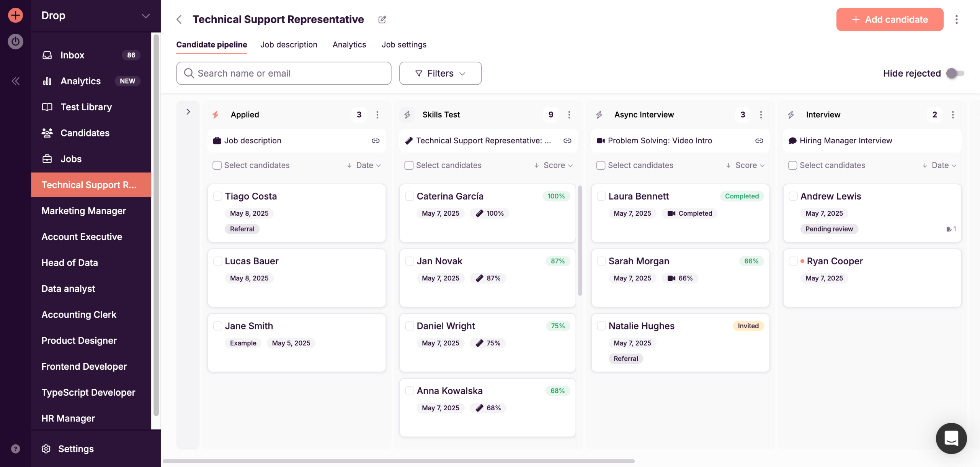This screenshot has height=467, width=980.
Task: Open the Filters dropdown
Action: point(440,73)
